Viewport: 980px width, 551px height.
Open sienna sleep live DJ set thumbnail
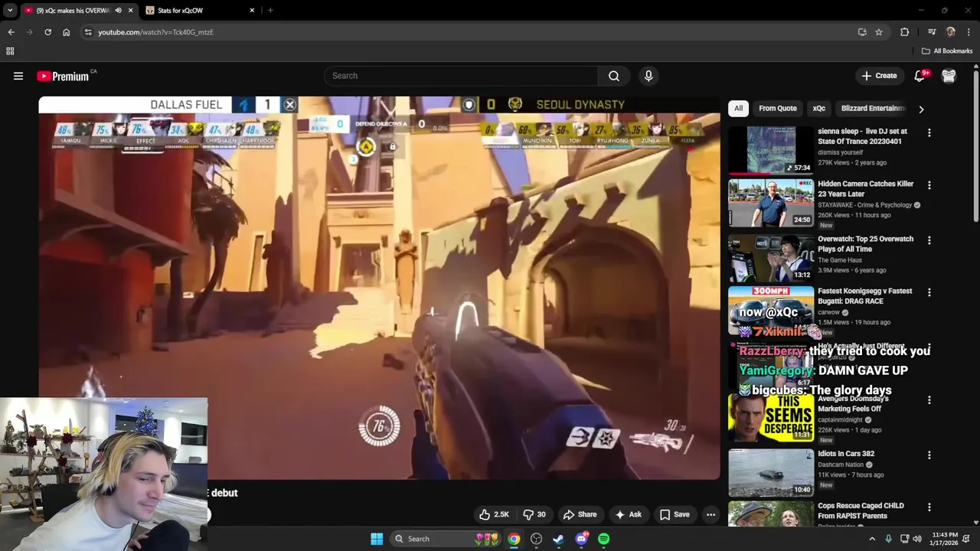point(771,151)
